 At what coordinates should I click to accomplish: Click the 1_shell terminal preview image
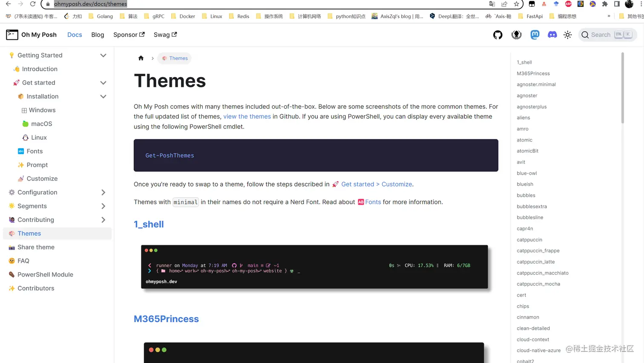click(x=314, y=267)
